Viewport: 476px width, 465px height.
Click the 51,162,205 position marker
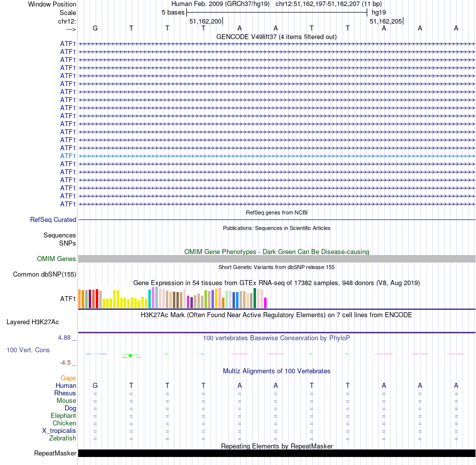(x=386, y=21)
